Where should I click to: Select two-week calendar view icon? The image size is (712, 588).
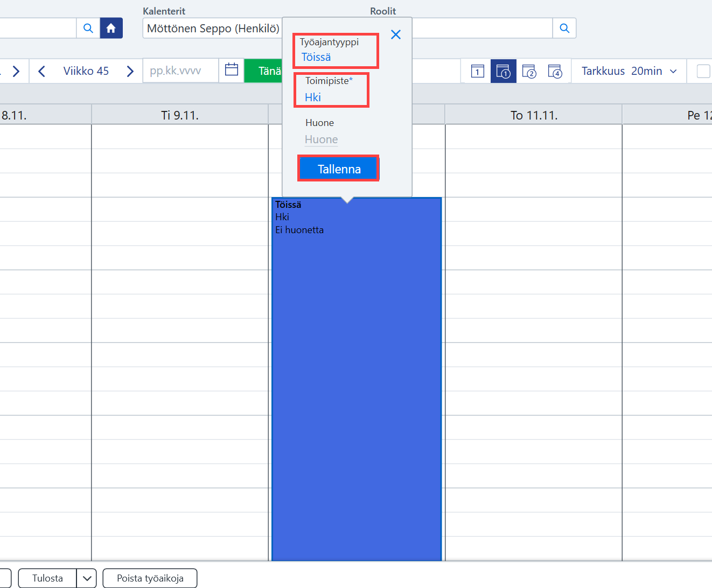pos(529,71)
